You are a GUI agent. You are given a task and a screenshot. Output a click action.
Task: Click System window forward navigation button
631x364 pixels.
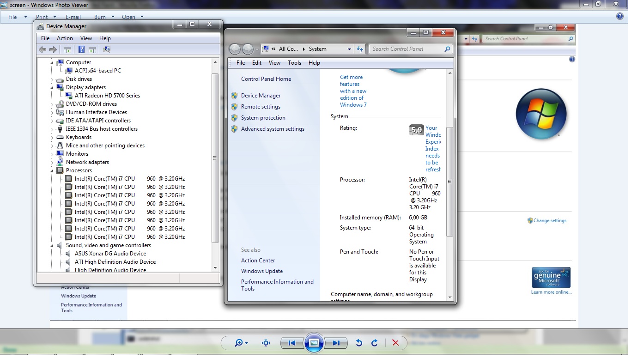[248, 49]
